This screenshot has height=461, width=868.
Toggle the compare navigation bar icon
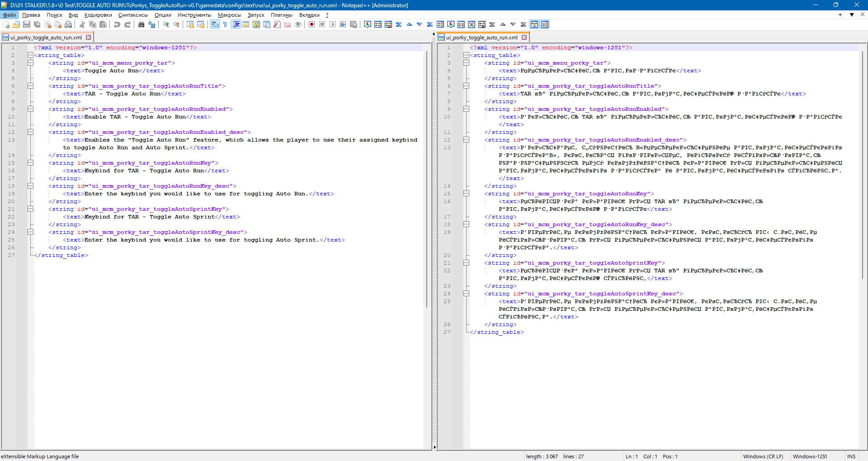(545, 24)
